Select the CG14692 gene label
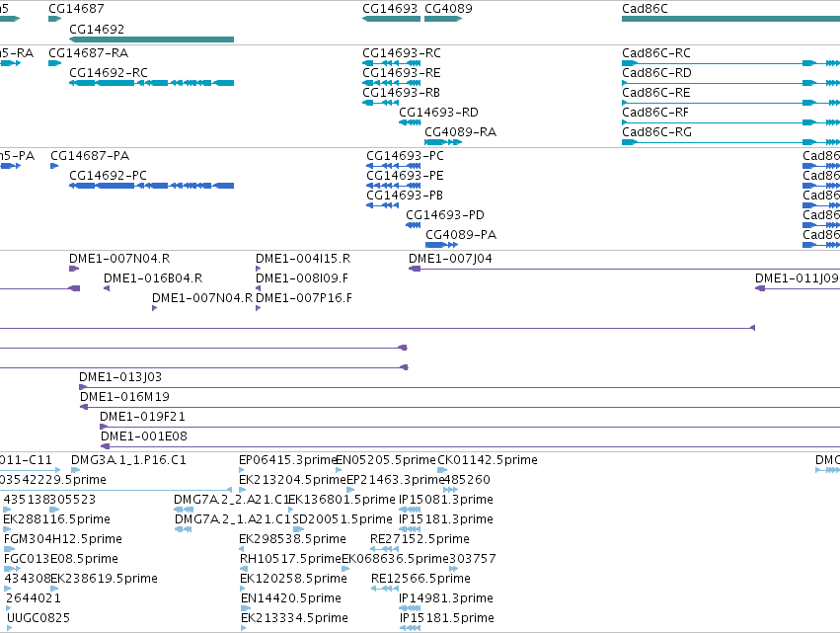Image resolution: width=840 pixels, height=633 pixels. pos(97,29)
